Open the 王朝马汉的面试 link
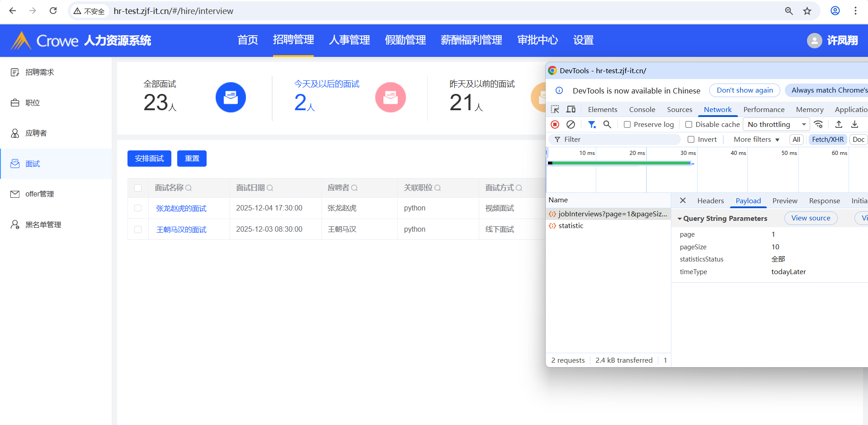The width and height of the screenshot is (868, 425). coord(181,229)
